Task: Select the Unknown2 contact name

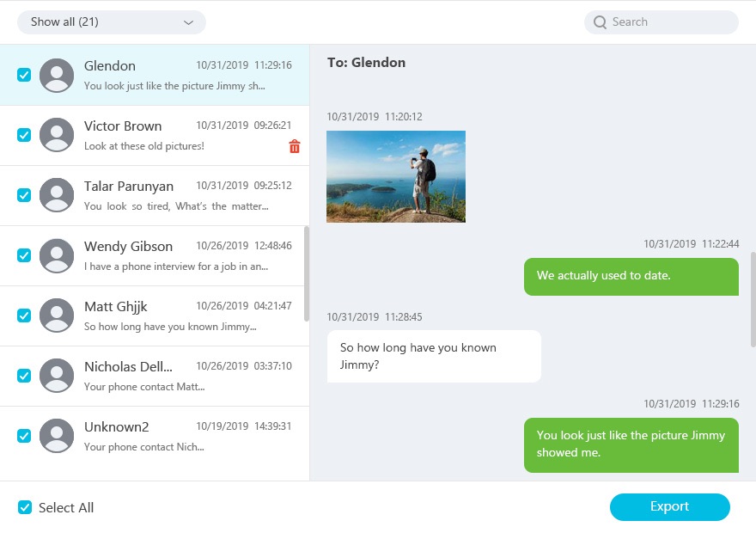Action: point(116,427)
